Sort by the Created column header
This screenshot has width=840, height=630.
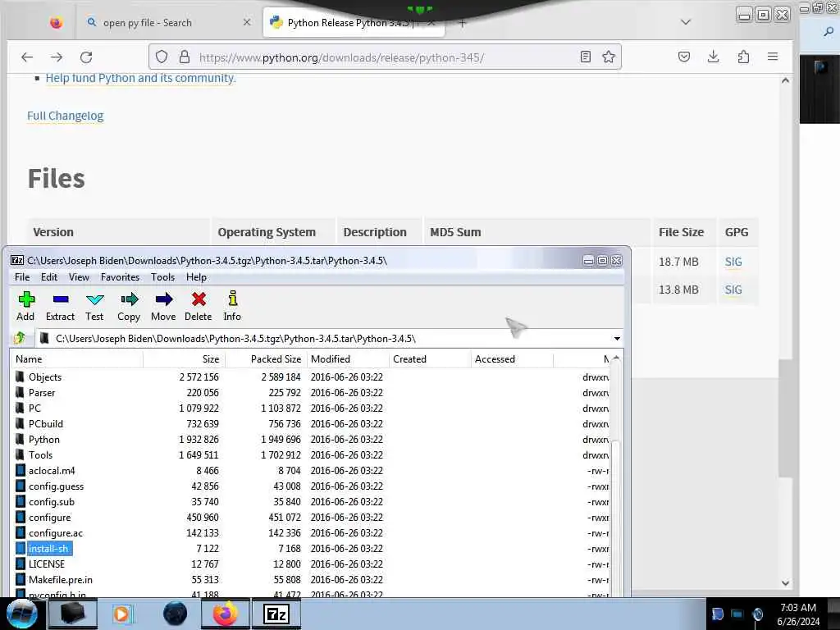pyautogui.click(x=430, y=359)
